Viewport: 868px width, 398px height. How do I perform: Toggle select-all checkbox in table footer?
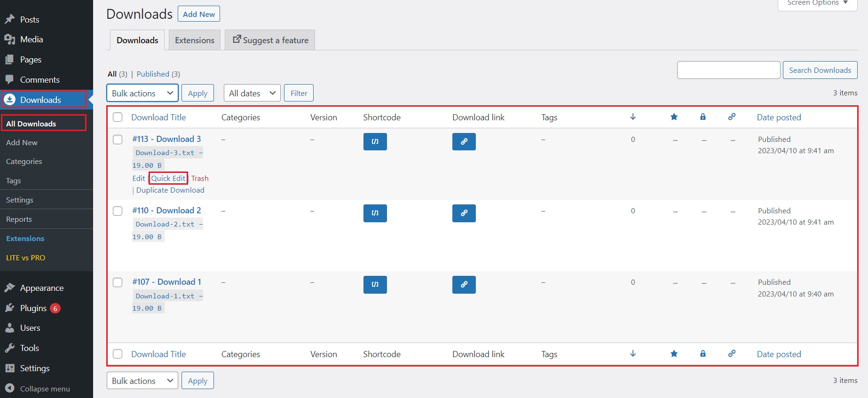pyautogui.click(x=118, y=354)
